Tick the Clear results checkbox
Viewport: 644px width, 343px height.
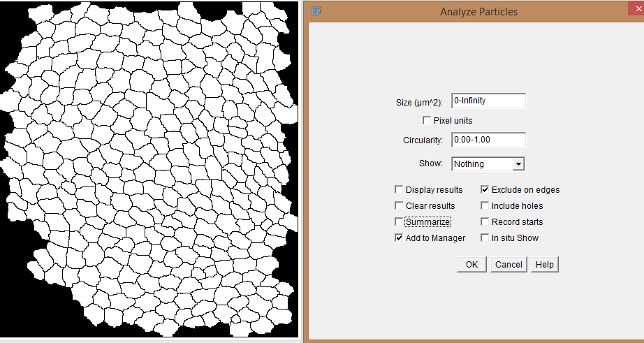pyautogui.click(x=399, y=206)
